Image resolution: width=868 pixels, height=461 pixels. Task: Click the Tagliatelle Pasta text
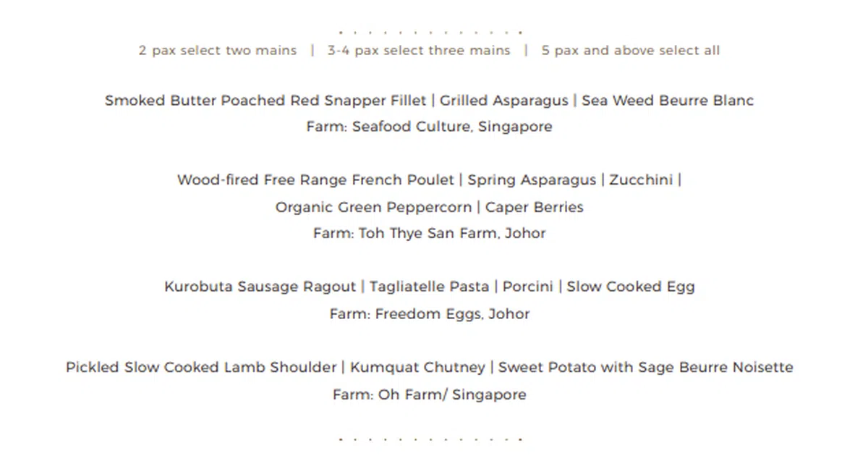tap(429, 287)
